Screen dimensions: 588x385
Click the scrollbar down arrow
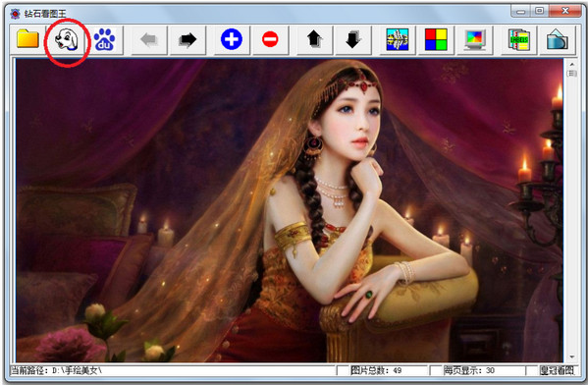572,357
